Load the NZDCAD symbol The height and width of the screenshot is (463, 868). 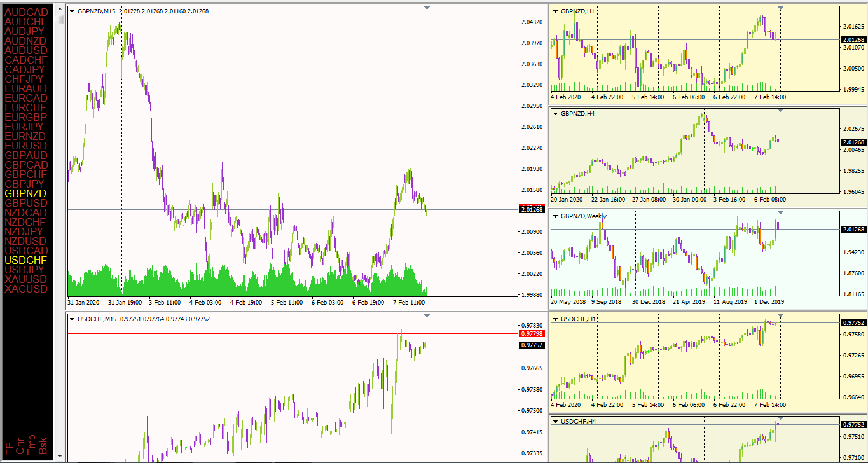click(x=26, y=212)
